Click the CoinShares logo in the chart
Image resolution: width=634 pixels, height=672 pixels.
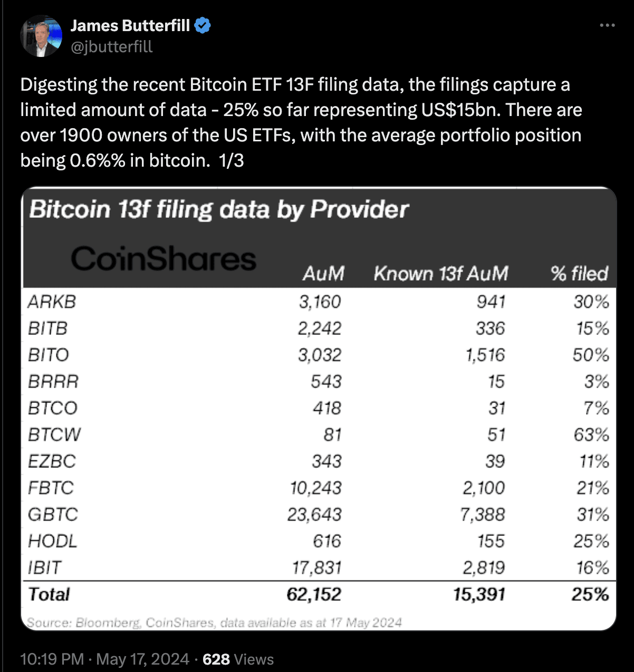tap(164, 258)
